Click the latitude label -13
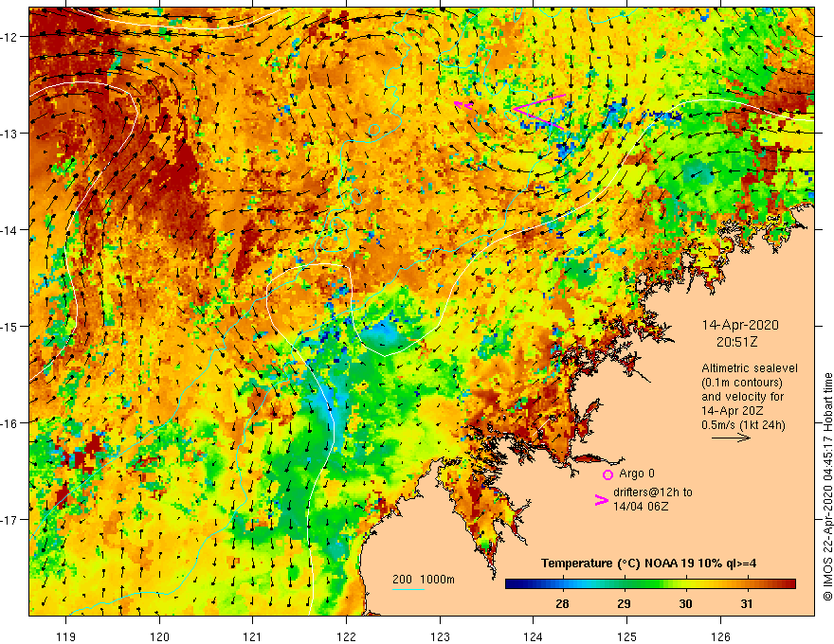The height and width of the screenshot is (644, 834). point(10,134)
